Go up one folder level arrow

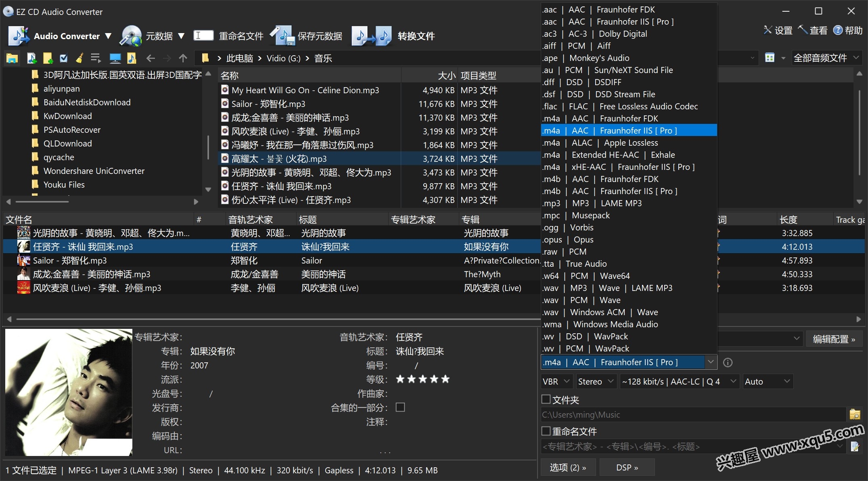click(183, 59)
